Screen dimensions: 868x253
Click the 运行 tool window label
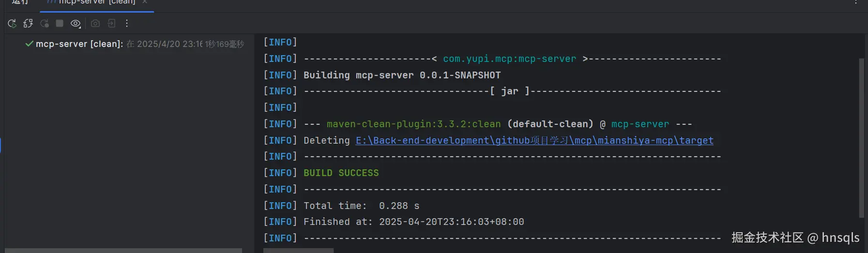(x=20, y=2)
